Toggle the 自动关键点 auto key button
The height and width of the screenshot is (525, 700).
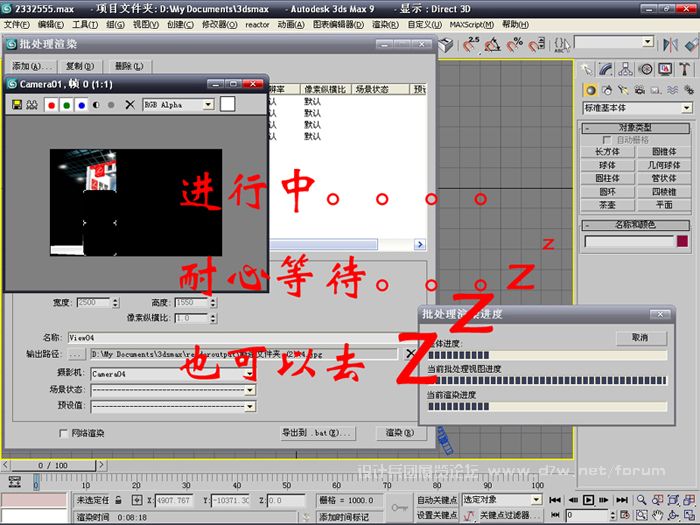tap(437, 500)
